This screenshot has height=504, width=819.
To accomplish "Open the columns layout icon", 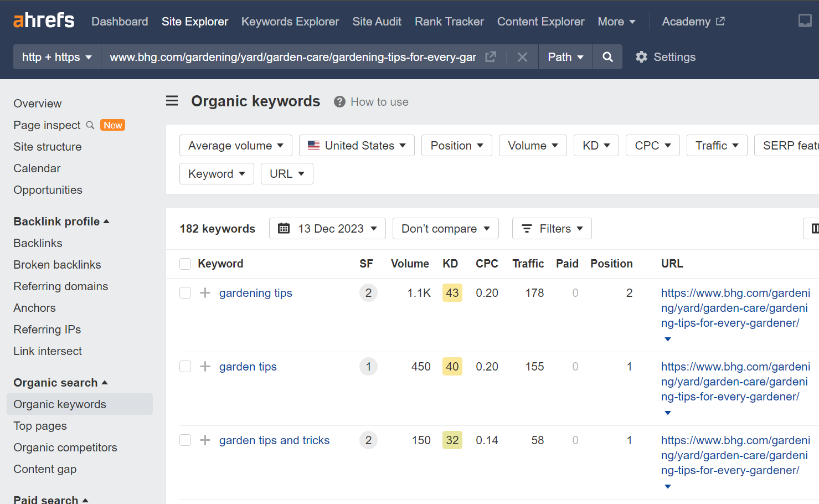I will [x=814, y=228].
